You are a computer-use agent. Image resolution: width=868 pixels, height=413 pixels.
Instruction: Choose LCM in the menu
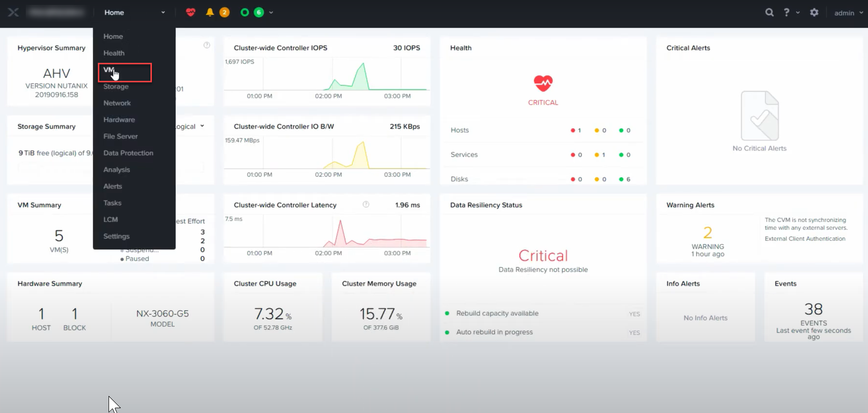(x=111, y=220)
